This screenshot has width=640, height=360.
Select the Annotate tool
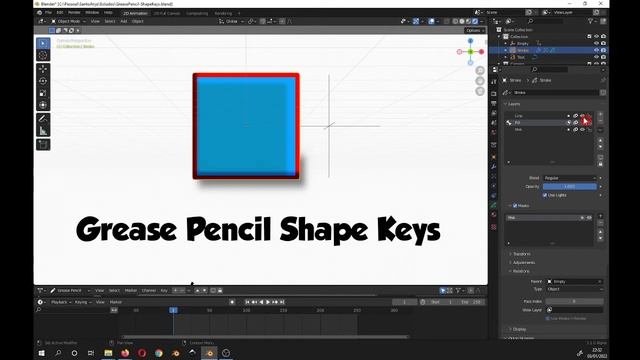[x=43, y=119]
